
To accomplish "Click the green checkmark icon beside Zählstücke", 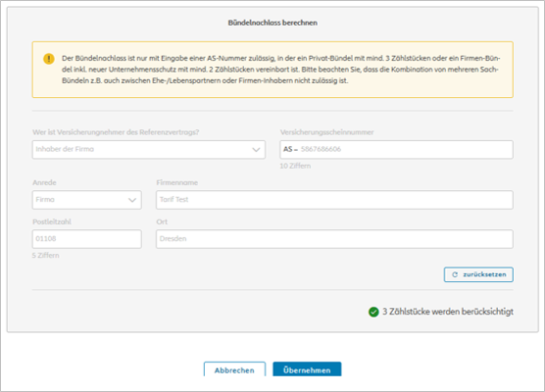I will click(x=373, y=312).
